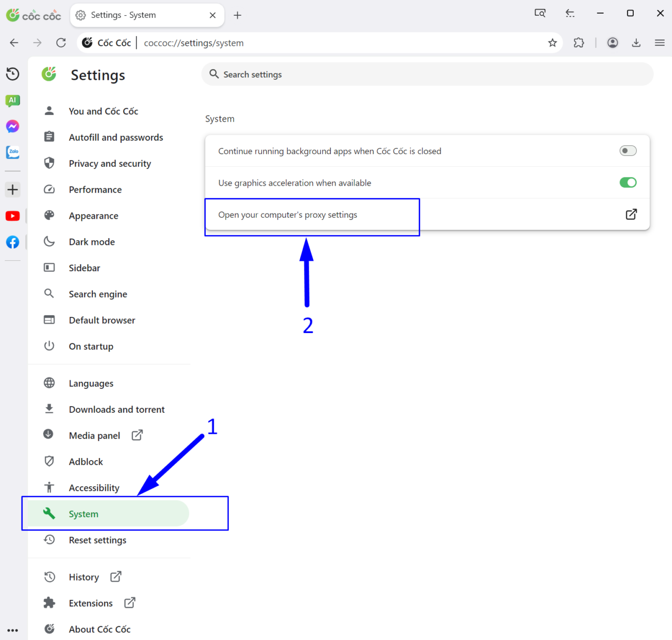This screenshot has height=640, width=672.
Task: Open the Facebook sidebar shortcut
Action: coord(13,242)
